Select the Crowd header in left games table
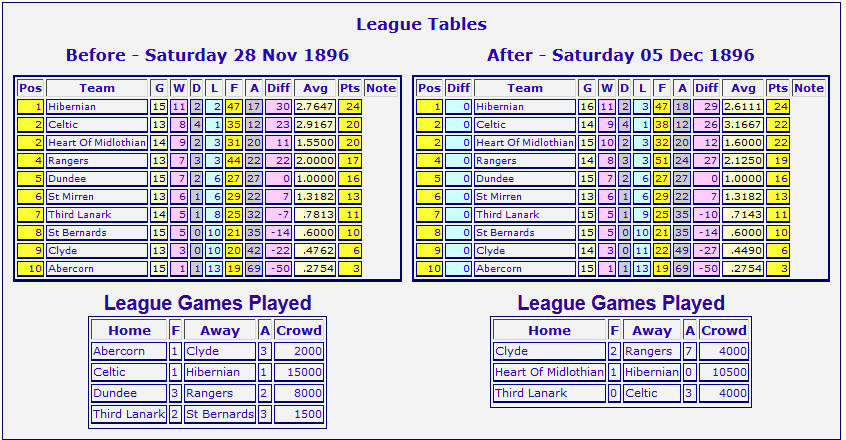The image size is (846, 440). 299,331
